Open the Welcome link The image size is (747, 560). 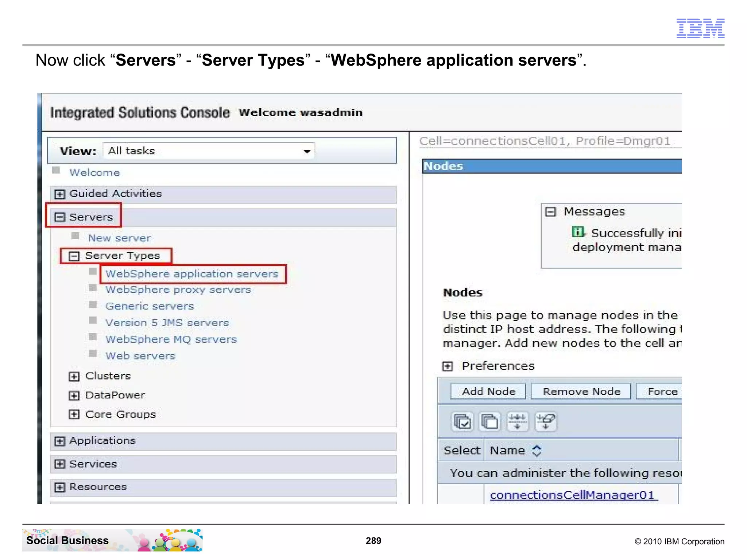[95, 172]
